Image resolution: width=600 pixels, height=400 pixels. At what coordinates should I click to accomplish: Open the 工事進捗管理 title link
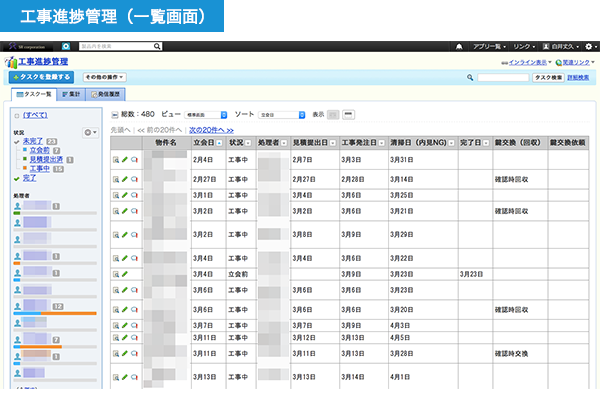click(x=43, y=62)
